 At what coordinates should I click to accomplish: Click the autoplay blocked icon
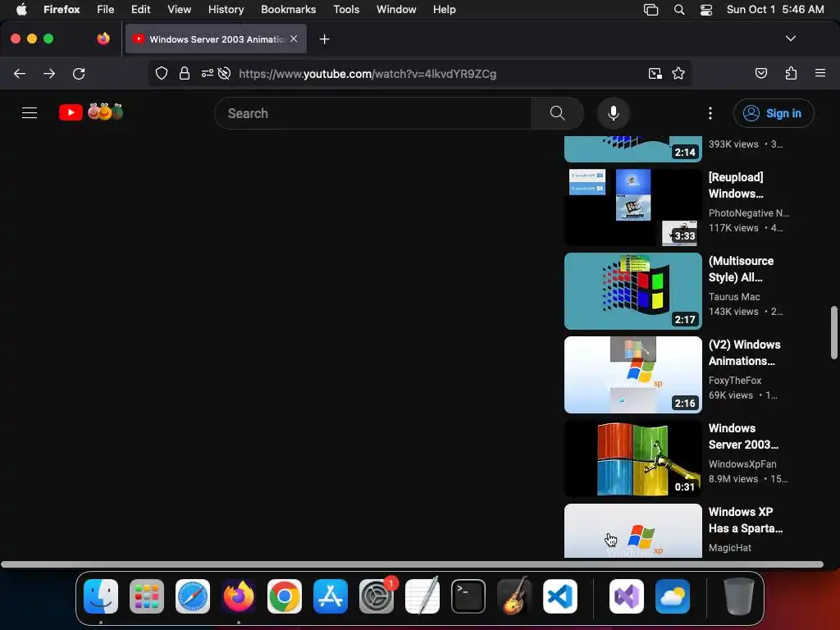point(225,73)
